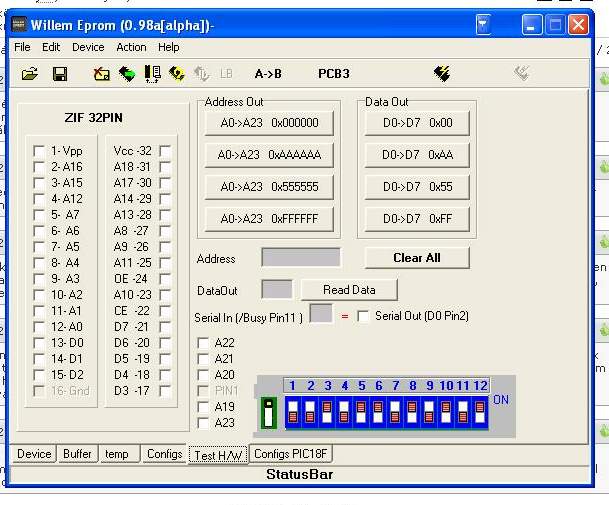Toggle DIP switch 8
This screenshot has height=505, width=609.
[412, 412]
